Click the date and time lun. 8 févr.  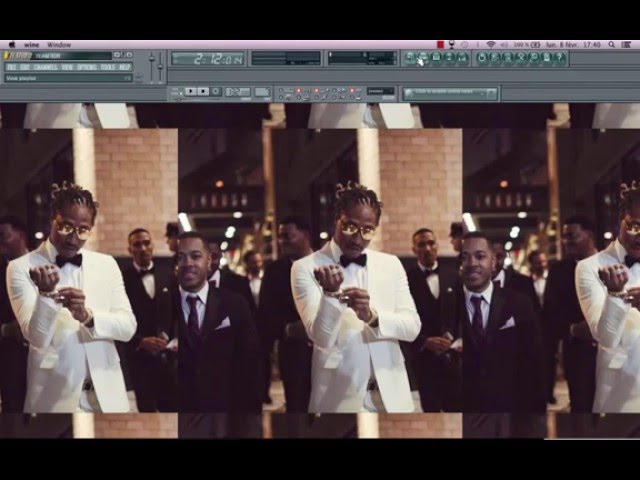pyautogui.click(x=573, y=44)
